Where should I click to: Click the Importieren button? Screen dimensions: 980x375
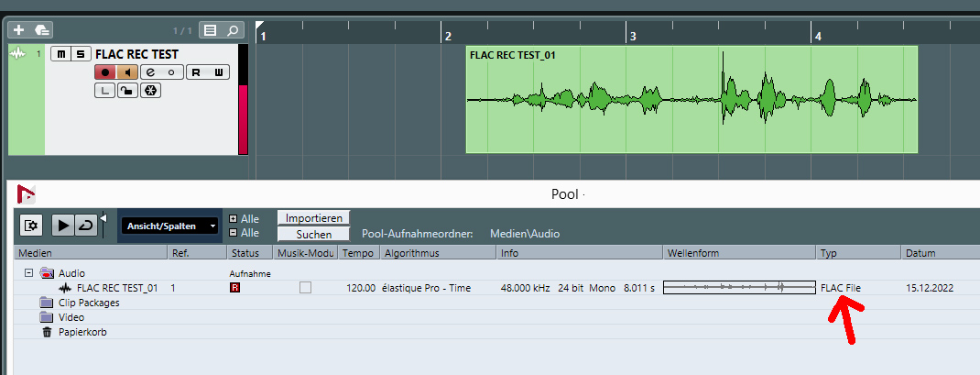(314, 218)
